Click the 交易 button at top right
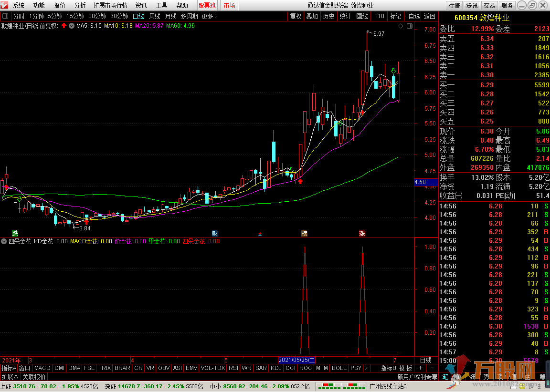 [x=489, y=5]
